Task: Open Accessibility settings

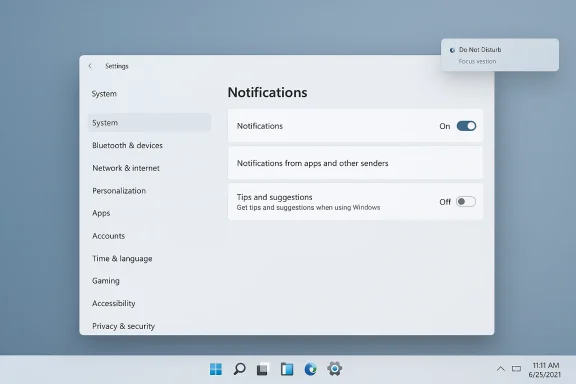Action: click(x=114, y=304)
